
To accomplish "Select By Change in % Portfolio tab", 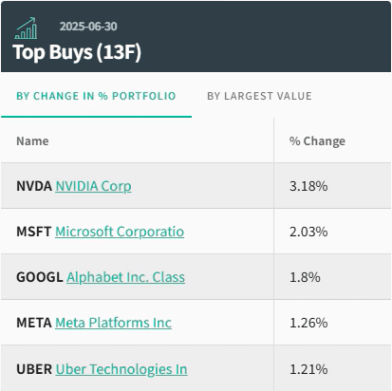I will [96, 96].
